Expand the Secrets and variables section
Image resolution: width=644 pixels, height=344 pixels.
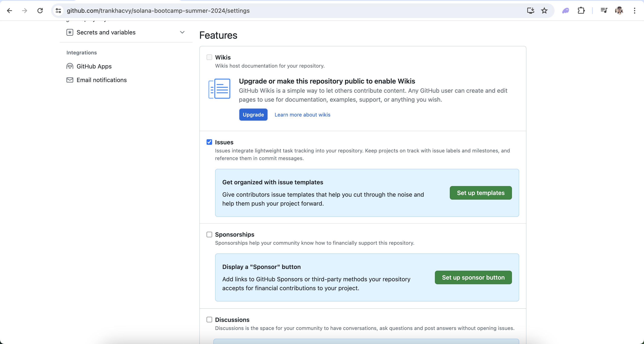[x=182, y=32]
